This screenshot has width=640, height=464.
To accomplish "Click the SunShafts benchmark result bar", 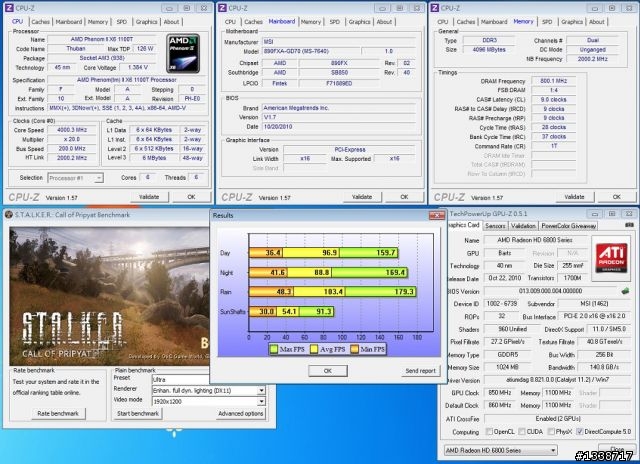I will pyautogui.click(x=291, y=312).
